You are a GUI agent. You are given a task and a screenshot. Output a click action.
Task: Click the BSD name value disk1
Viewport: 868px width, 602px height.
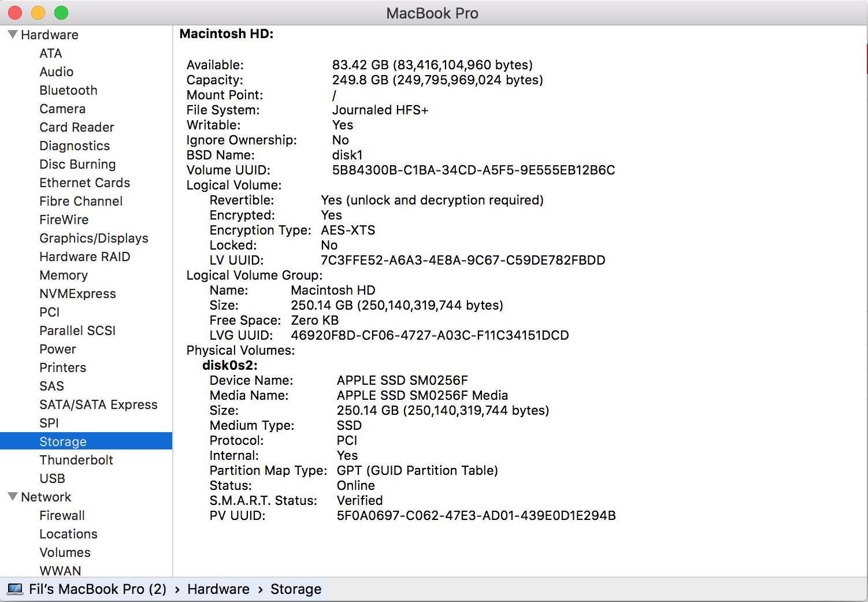(x=347, y=155)
